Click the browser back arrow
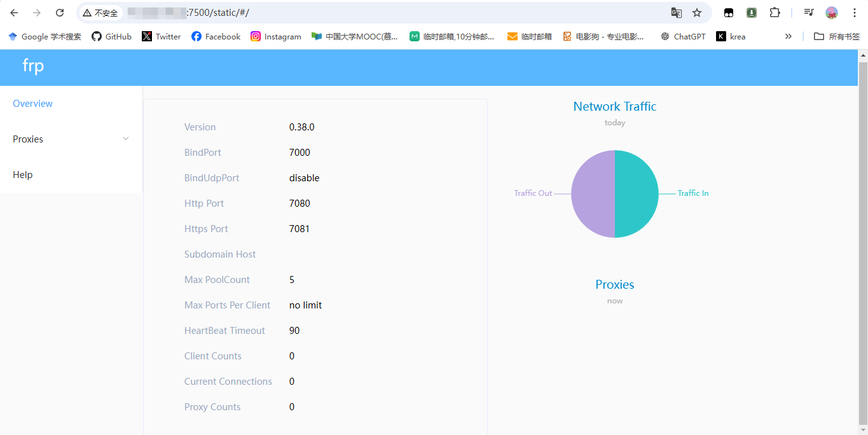The height and width of the screenshot is (435, 868). click(x=14, y=13)
